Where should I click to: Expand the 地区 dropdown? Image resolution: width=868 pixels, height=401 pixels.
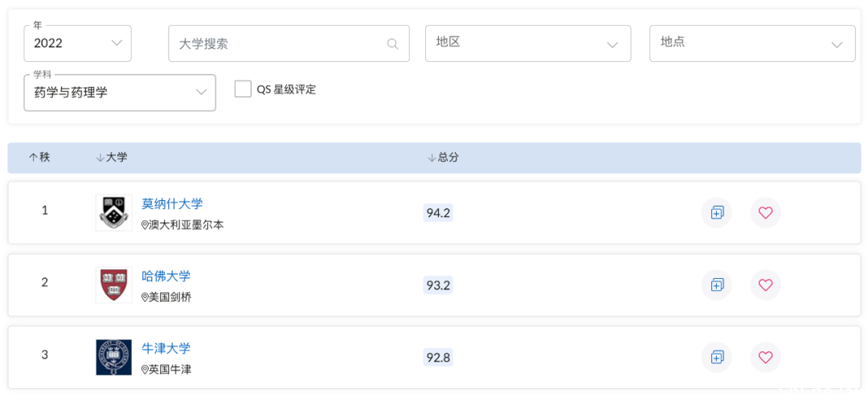[528, 43]
